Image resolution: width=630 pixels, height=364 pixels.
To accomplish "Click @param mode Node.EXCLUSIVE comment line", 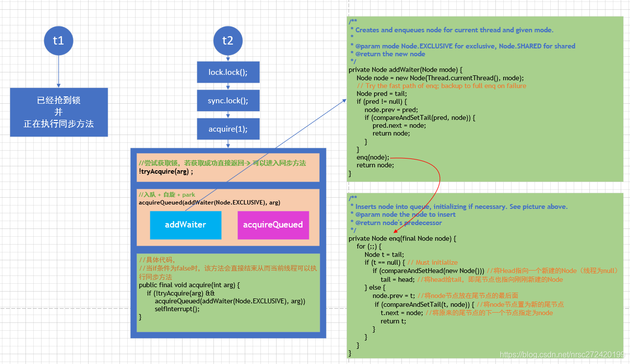I will pyautogui.click(x=463, y=46).
